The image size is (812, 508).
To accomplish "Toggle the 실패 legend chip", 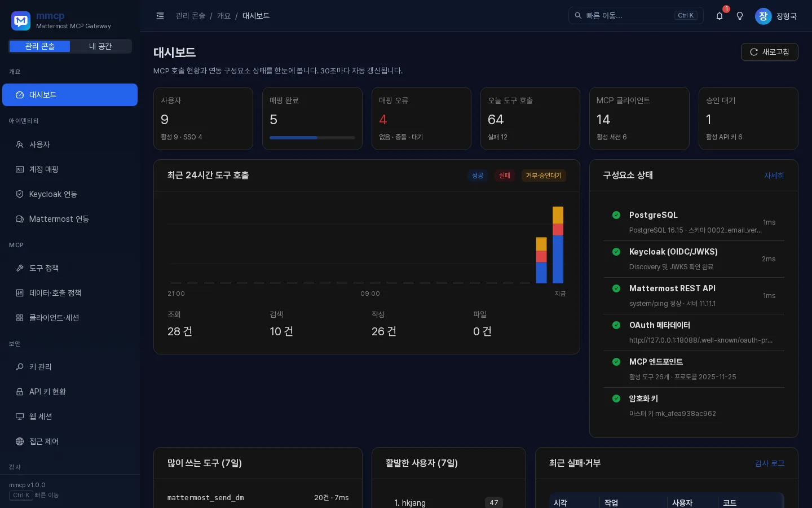I will click(x=505, y=176).
